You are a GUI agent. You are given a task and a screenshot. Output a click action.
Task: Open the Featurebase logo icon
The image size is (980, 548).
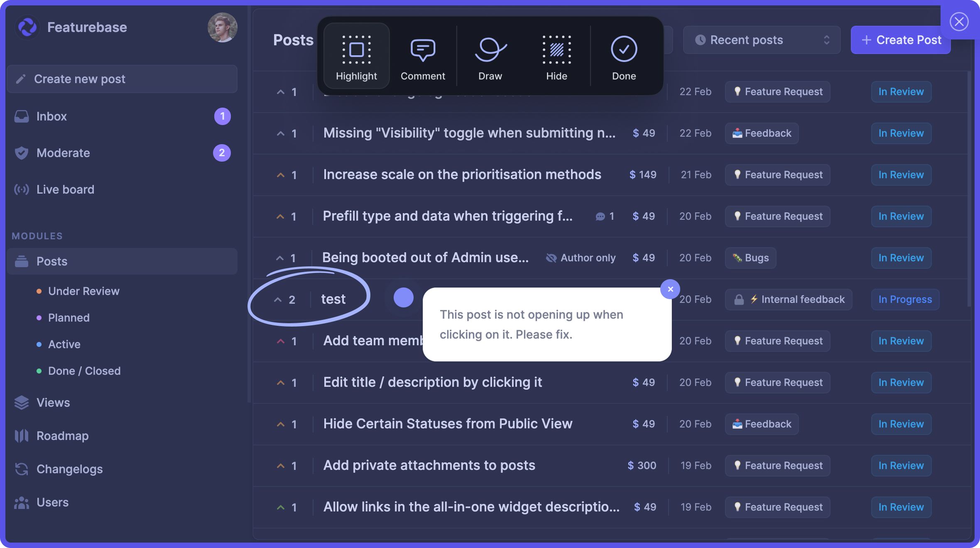(26, 27)
